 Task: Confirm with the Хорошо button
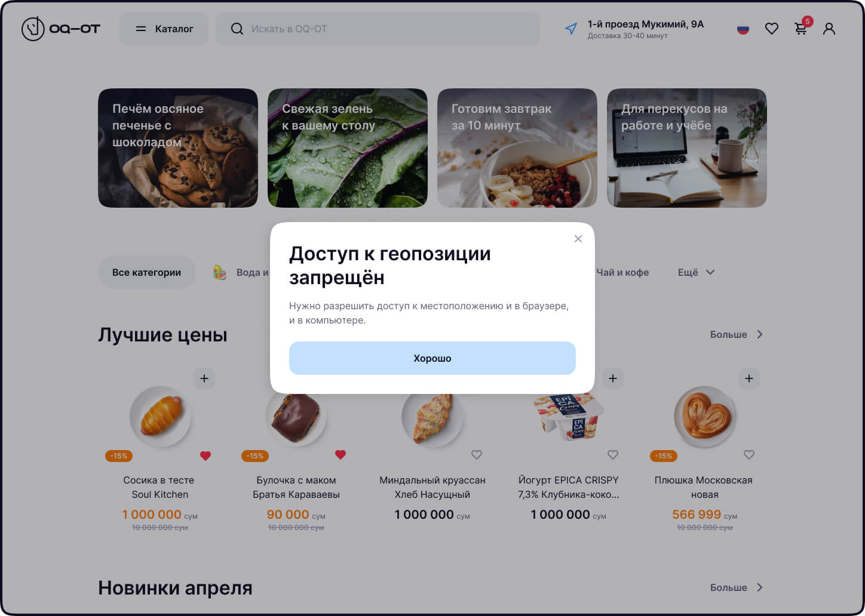pyautogui.click(x=432, y=358)
